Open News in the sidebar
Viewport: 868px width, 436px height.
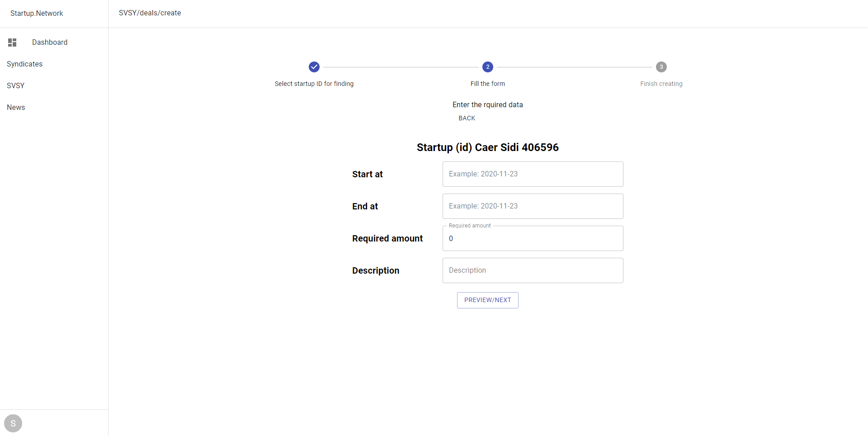16,108
